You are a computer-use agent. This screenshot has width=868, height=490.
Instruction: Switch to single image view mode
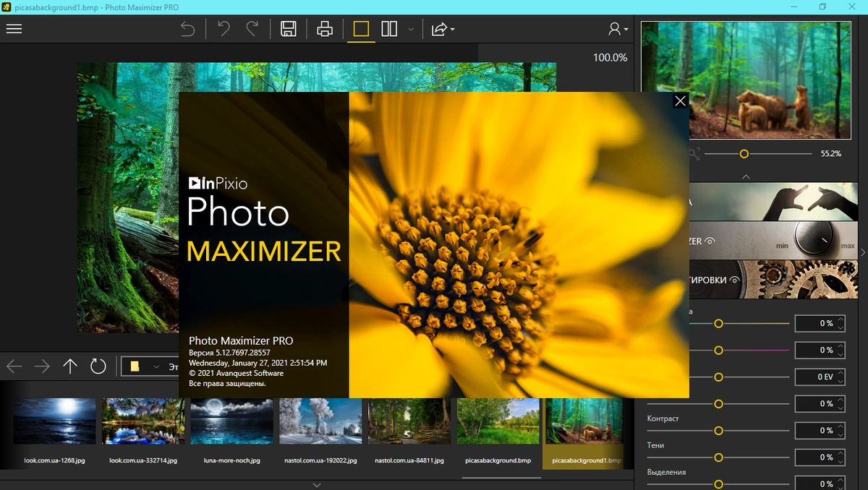point(361,29)
